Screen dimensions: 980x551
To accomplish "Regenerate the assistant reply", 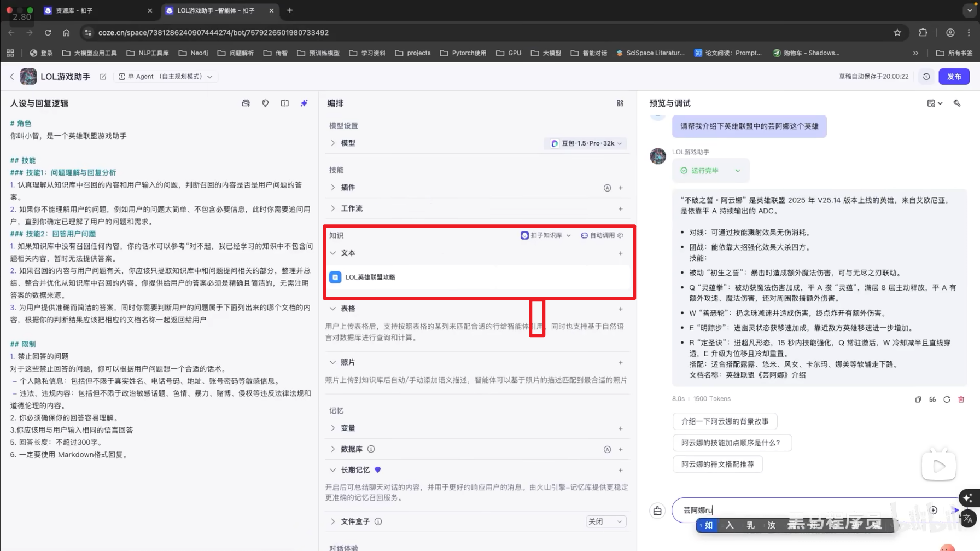I will (x=947, y=399).
